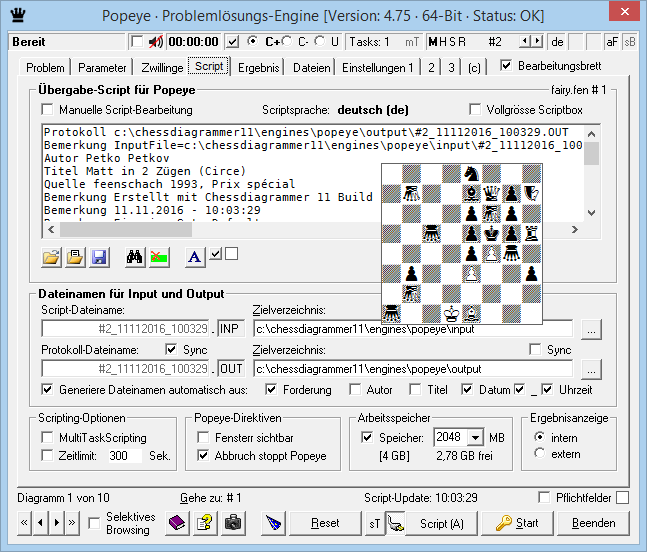Image resolution: width=647 pixels, height=552 pixels.
Task: Jump to last diagram with » button
Action: pyautogui.click(x=72, y=523)
